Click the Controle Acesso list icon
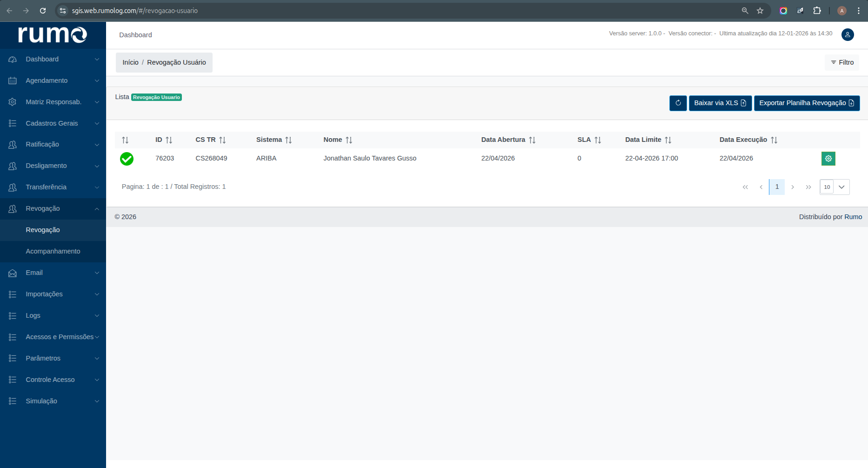Image resolution: width=868 pixels, height=468 pixels. point(13,380)
